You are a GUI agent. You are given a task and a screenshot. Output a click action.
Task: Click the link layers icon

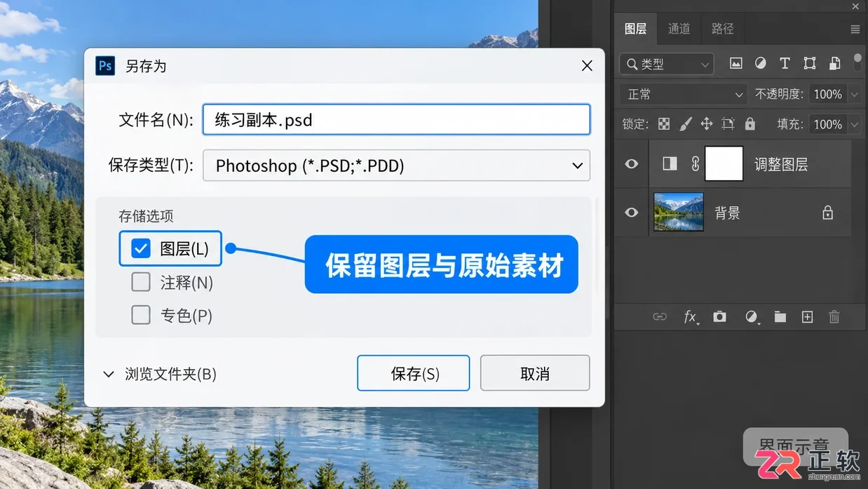click(x=660, y=317)
